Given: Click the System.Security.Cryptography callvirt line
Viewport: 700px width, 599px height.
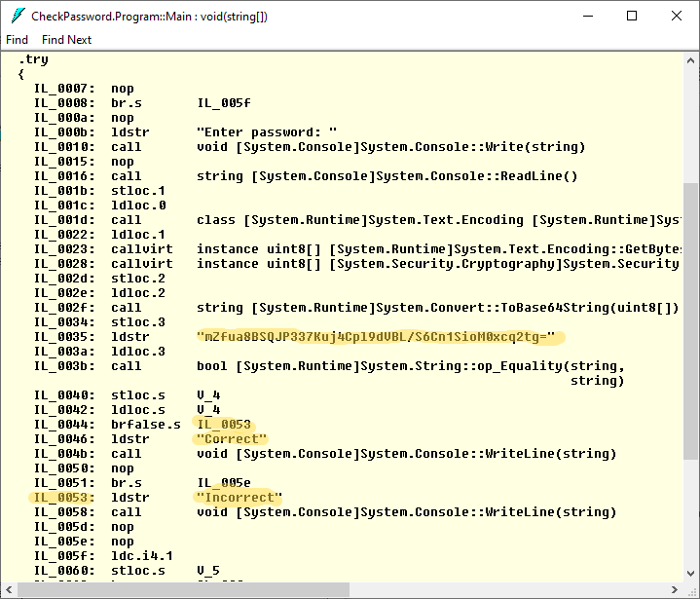Looking at the screenshot, I should coord(358,264).
